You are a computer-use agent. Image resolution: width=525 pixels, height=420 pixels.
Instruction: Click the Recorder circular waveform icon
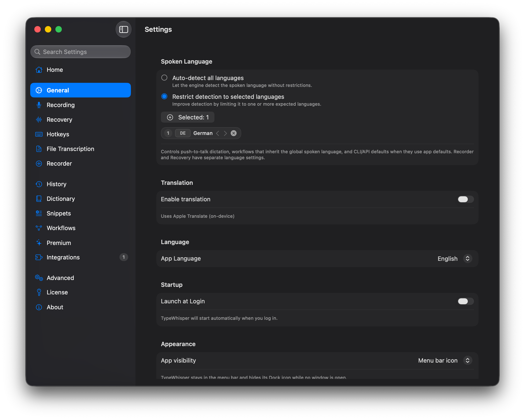click(39, 164)
